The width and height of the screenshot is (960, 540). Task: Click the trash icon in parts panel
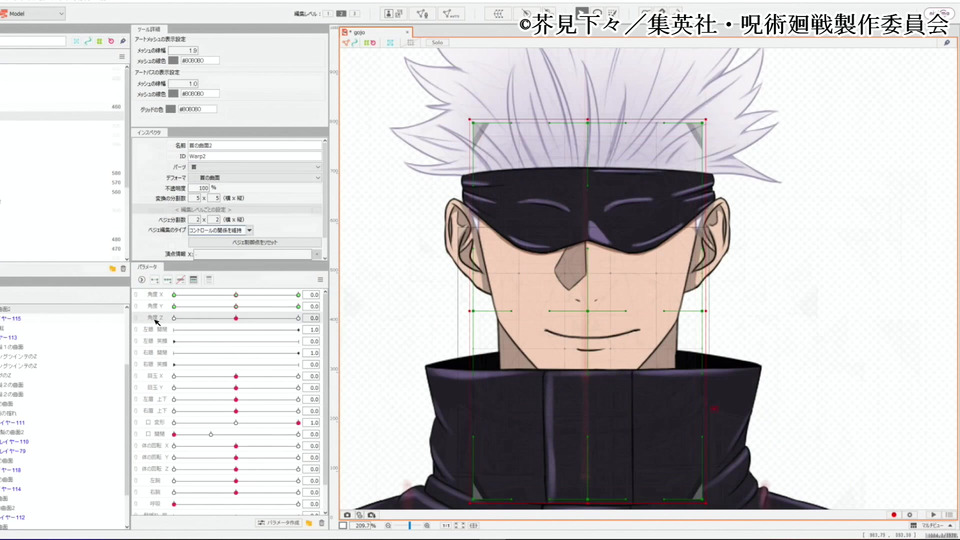pos(123,268)
